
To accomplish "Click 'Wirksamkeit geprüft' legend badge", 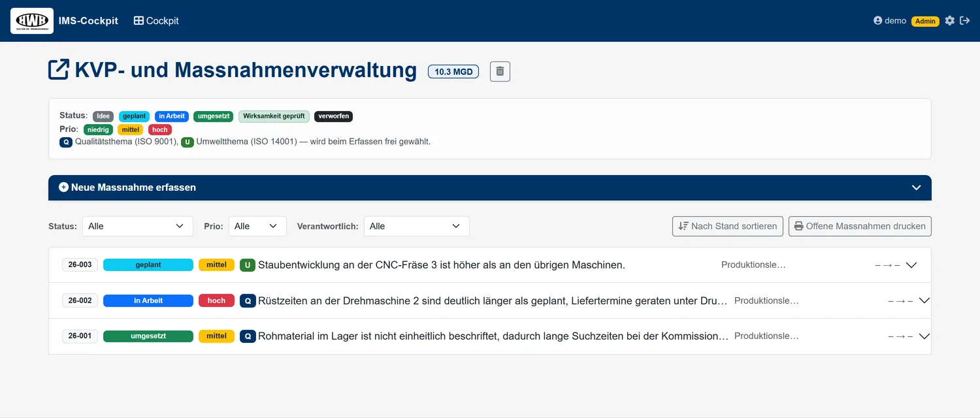I will pyautogui.click(x=274, y=116).
